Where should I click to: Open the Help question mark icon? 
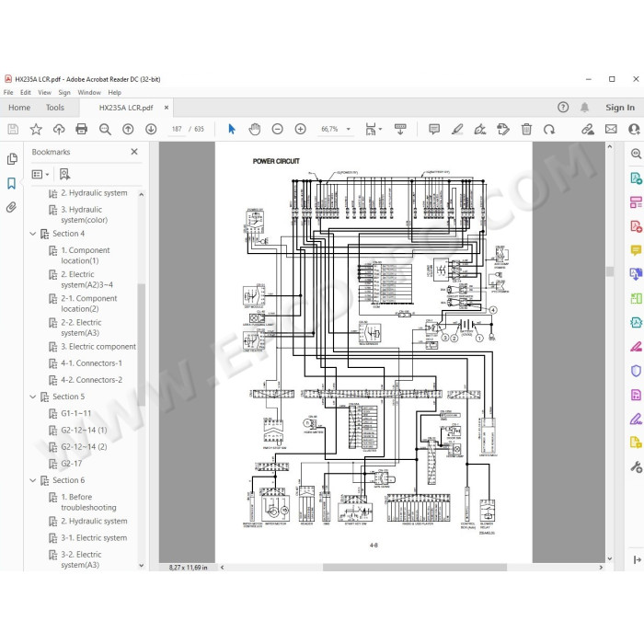pyautogui.click(x=563, y=108)
